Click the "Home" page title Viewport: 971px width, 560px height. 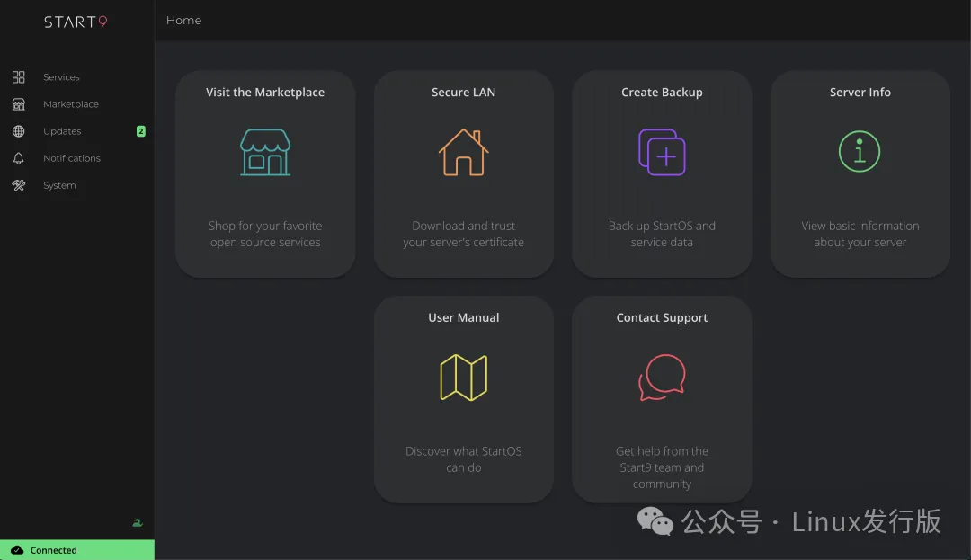(x=184, y=21)
